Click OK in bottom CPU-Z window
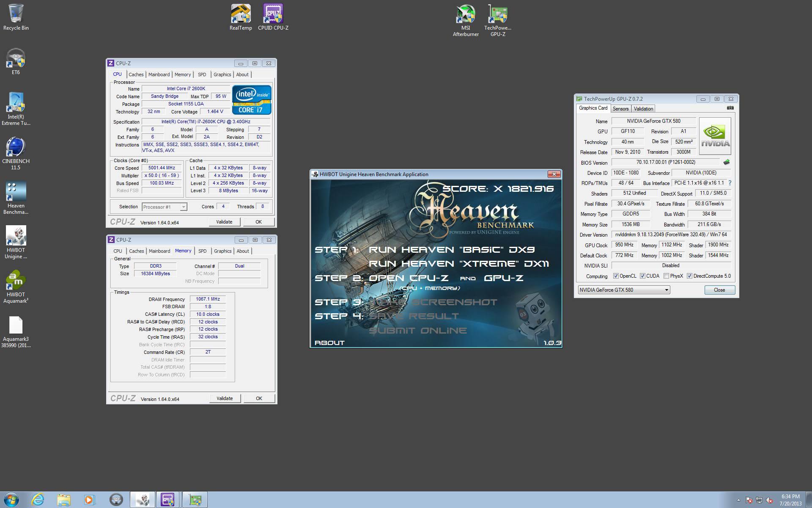812x508 pixels. (259, 398)
